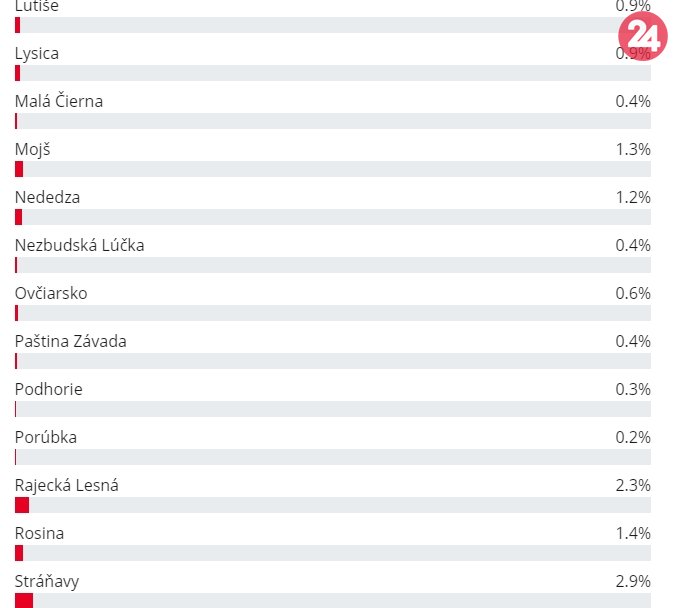
Task: Click the red Rajecká Lesná bar fill
Action: [x=22, y=505]
